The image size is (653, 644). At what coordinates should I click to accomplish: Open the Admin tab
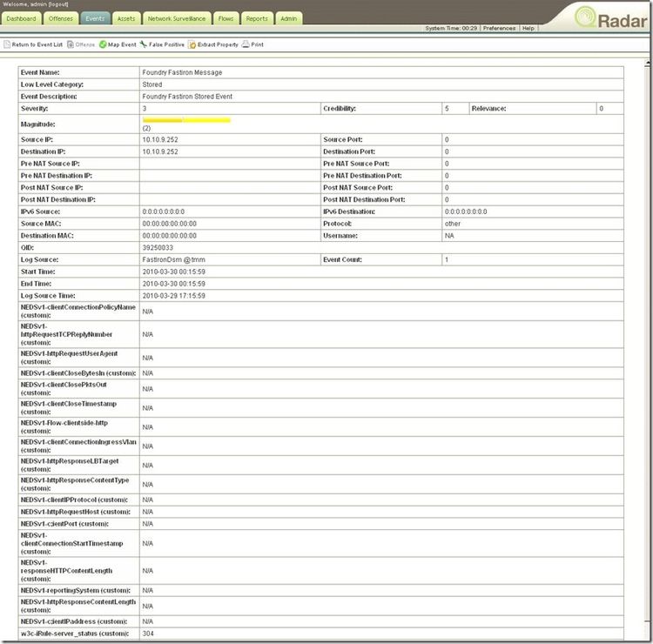288,18
